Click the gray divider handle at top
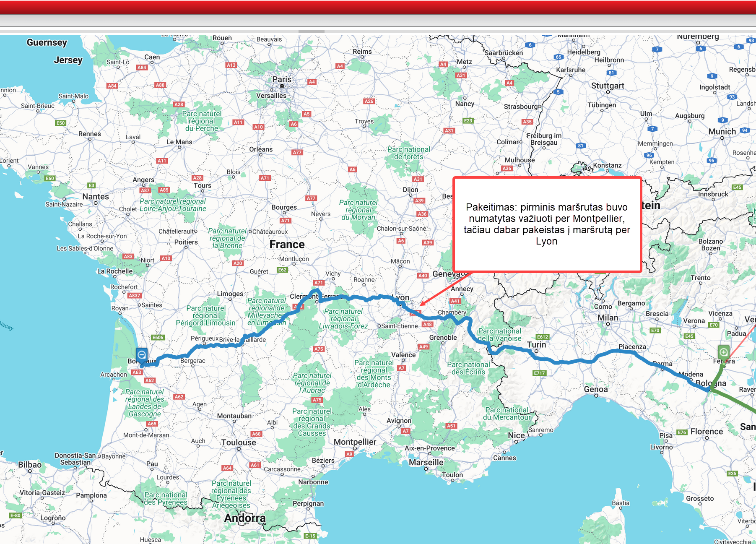 pyautogui.click(x=311, y=31)
